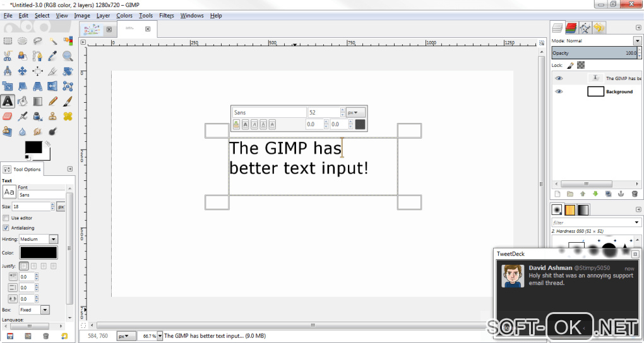The height and width of the screenshot is (343, 644).
Task: Open the Box Fixed dropdown
Action: (45, 310)
